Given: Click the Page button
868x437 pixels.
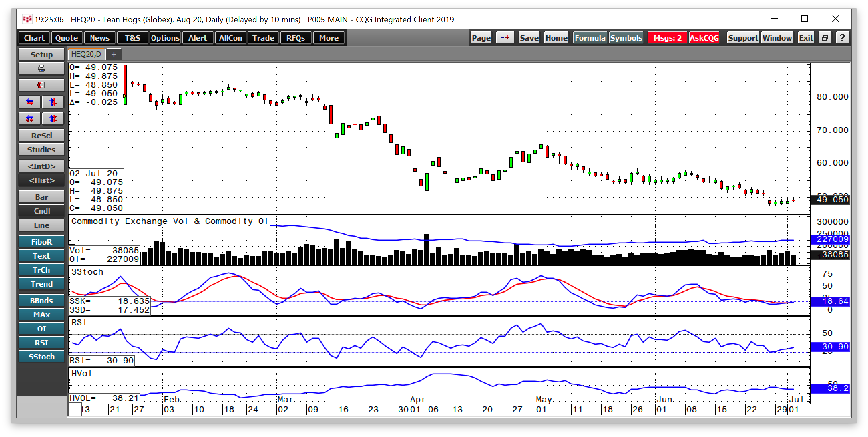Looking at the screenshot, I should pos(481,38).
